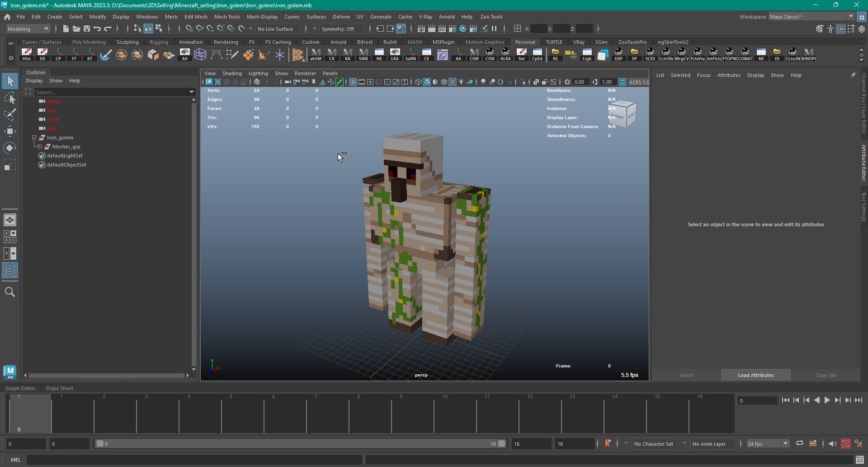Toggle auto keyframe in the playback bar

tap(845, 444)
